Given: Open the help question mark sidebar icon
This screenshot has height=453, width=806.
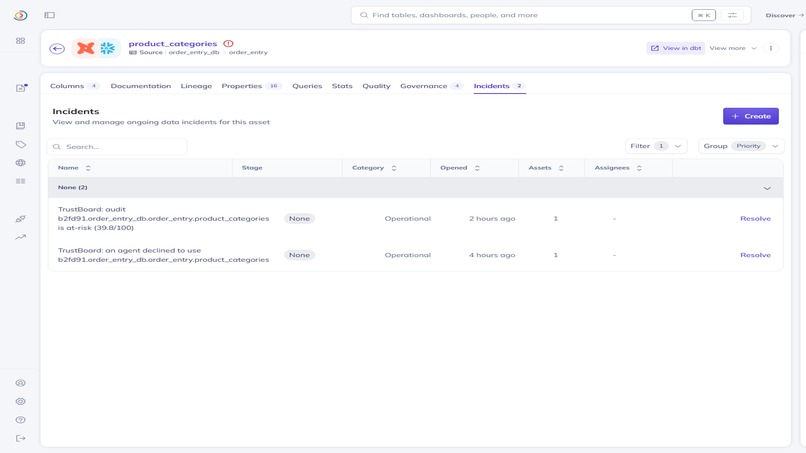Looking at the screenshot, I should [x=21, y=420].
